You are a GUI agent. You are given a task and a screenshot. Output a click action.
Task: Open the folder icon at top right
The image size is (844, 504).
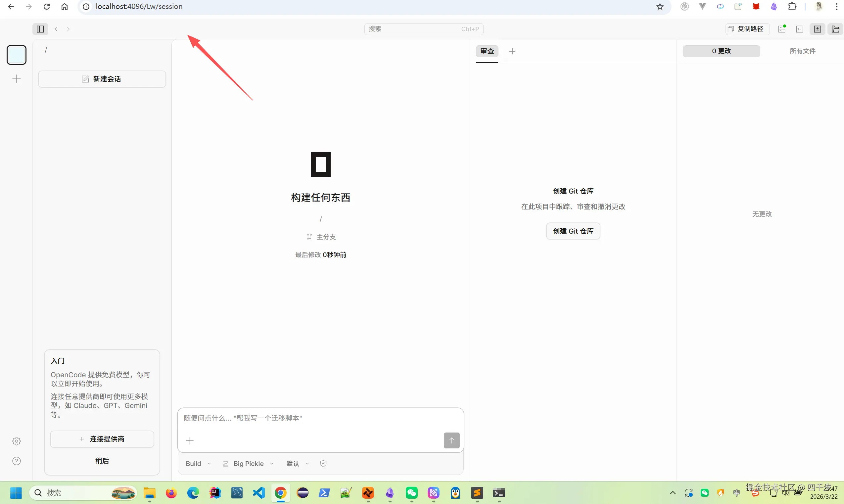[x=835, y=29]
